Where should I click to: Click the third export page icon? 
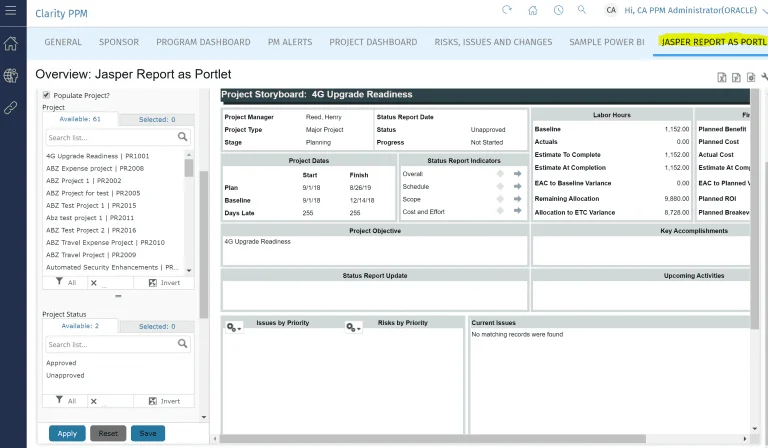click(751, 77)
